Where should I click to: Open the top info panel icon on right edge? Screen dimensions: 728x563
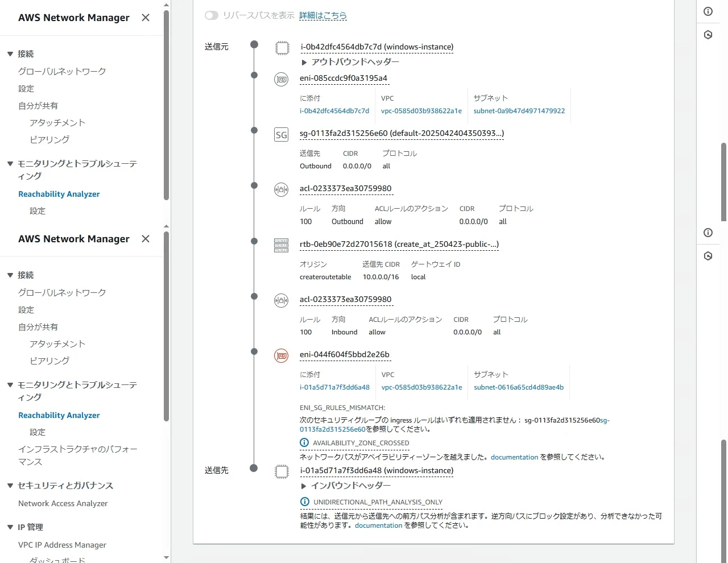708,11
